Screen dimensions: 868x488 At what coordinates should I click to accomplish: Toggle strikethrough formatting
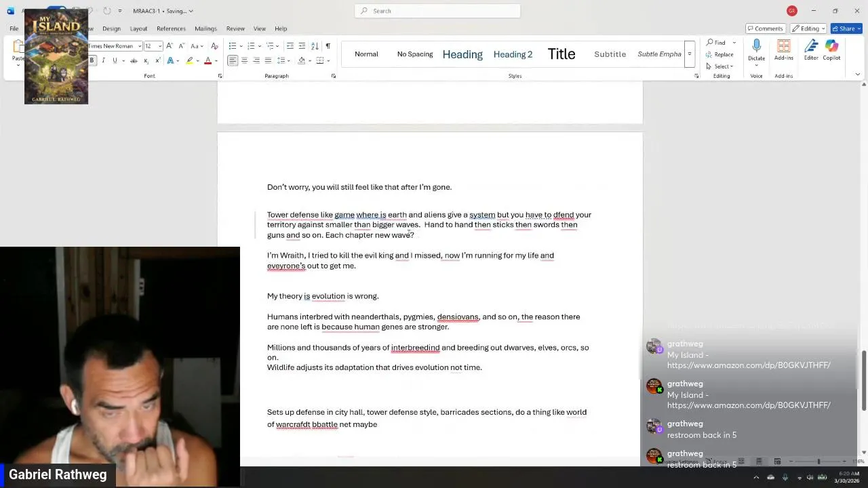(x=134, y=60)
